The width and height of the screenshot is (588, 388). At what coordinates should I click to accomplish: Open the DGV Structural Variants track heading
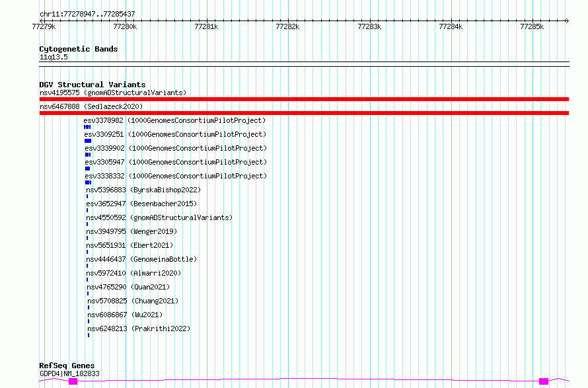point(92,85)
